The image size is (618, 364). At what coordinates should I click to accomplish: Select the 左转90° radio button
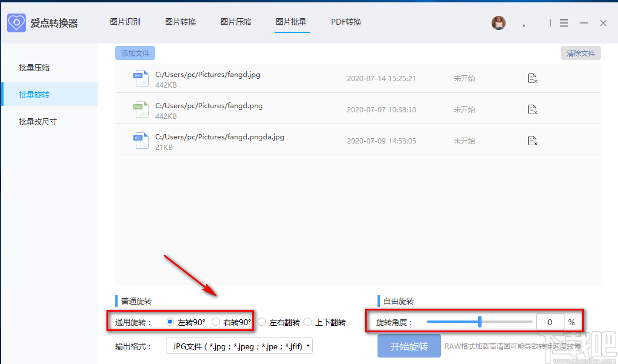[170, 322]
